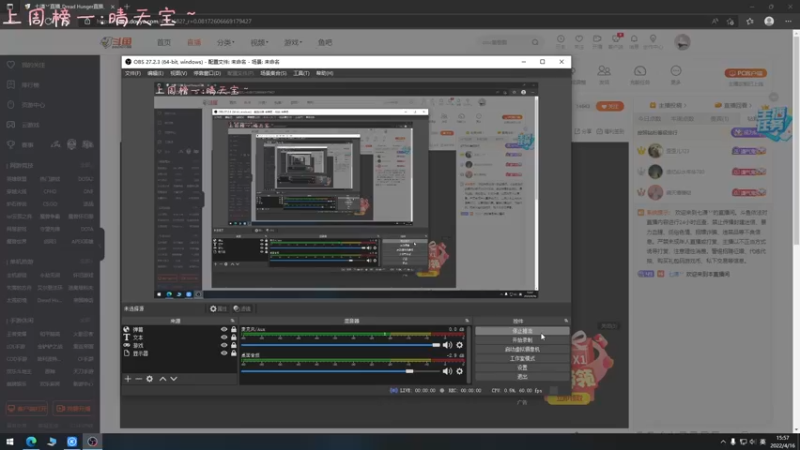Expand 直播回看 with its arrow
Viewport: 800px width, 450px height.
(750, 106)
